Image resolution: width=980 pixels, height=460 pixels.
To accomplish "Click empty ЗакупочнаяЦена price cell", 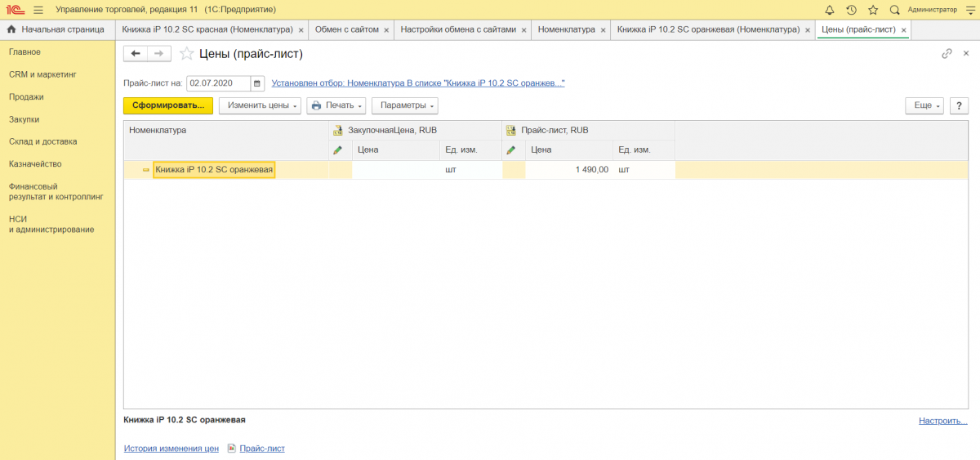I will click(396, 170).
